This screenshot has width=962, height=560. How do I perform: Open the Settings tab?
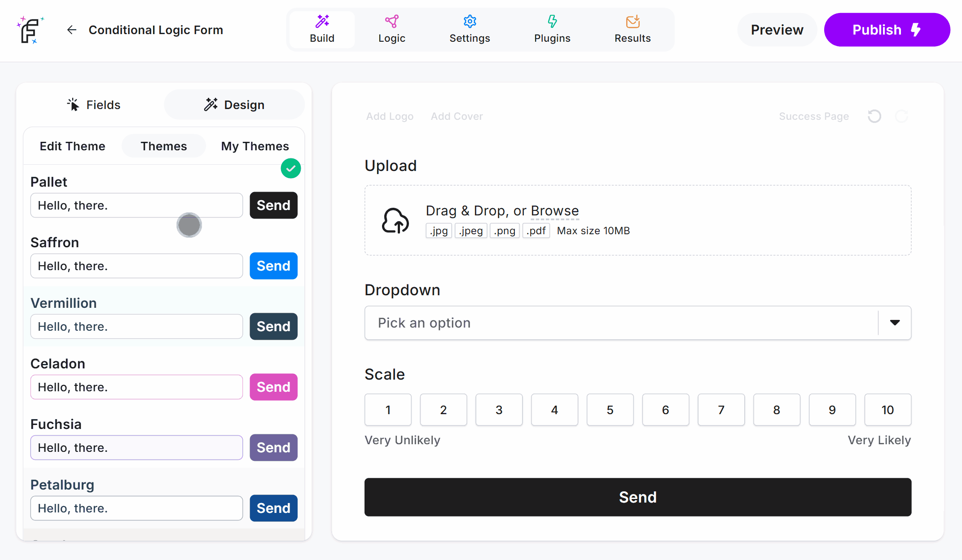click(x=470, y=30)
